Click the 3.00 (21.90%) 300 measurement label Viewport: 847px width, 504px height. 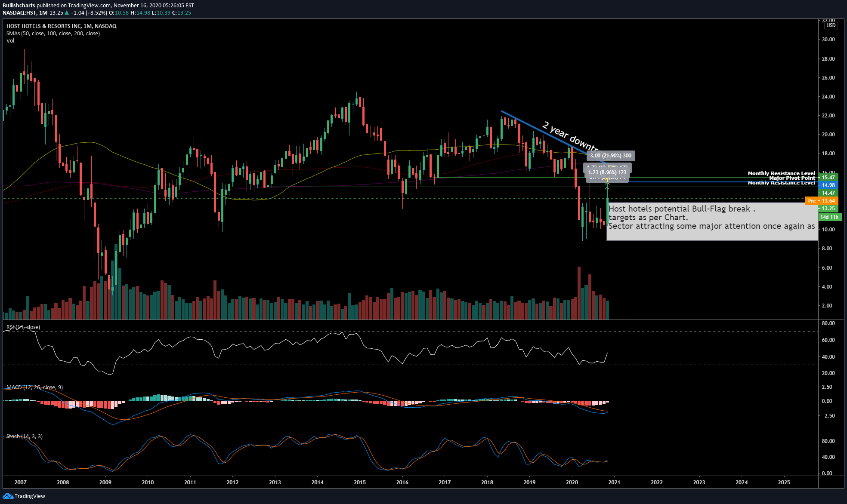[x=611, y=156]
